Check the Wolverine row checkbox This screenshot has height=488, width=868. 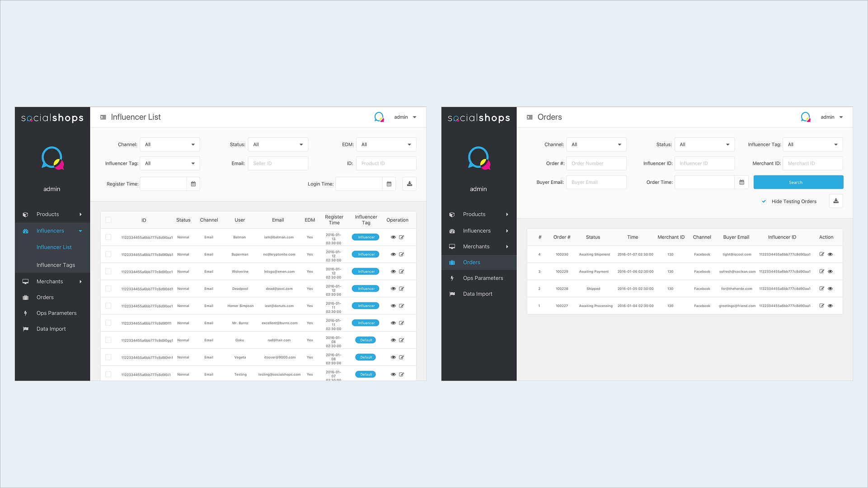click(108, 272)
